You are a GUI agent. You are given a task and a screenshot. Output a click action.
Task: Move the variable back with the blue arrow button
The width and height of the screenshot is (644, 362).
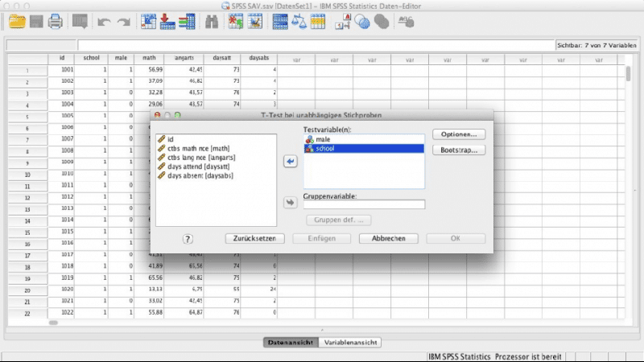291,162
